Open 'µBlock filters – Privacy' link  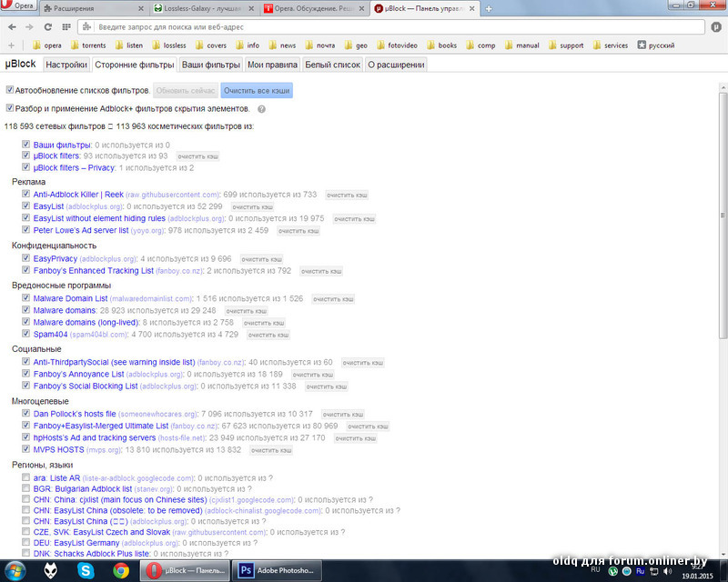[74, 168]
